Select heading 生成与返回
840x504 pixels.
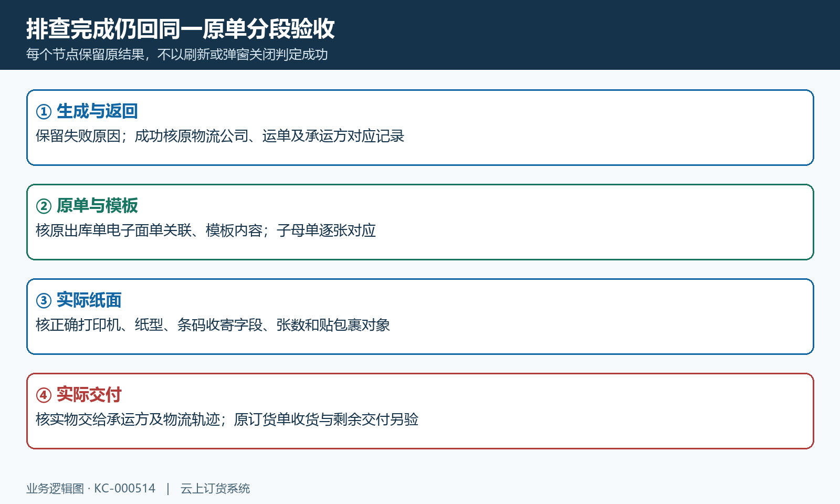97,111
